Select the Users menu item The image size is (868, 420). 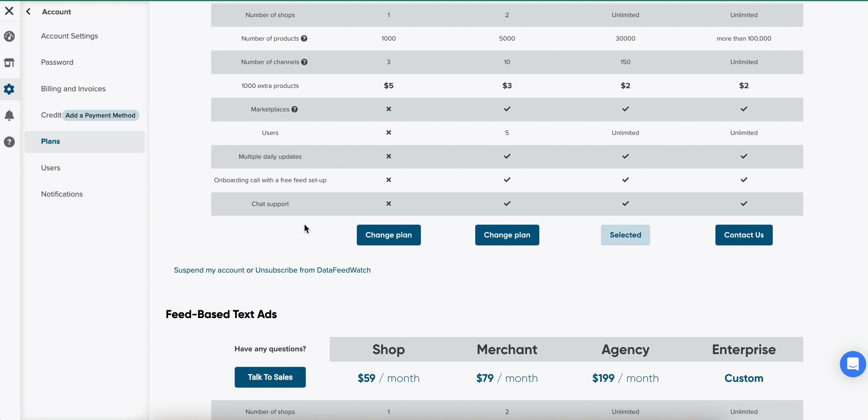point(51,168)
